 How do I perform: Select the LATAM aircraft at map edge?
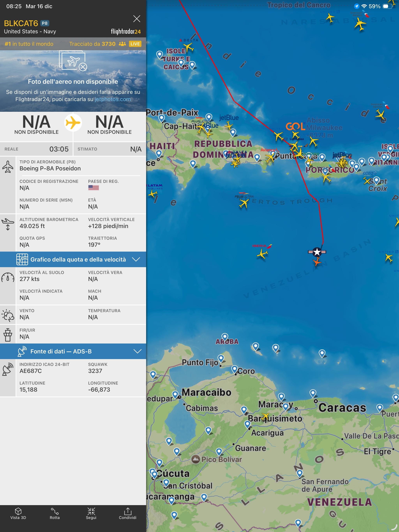[x=153, y=194]
